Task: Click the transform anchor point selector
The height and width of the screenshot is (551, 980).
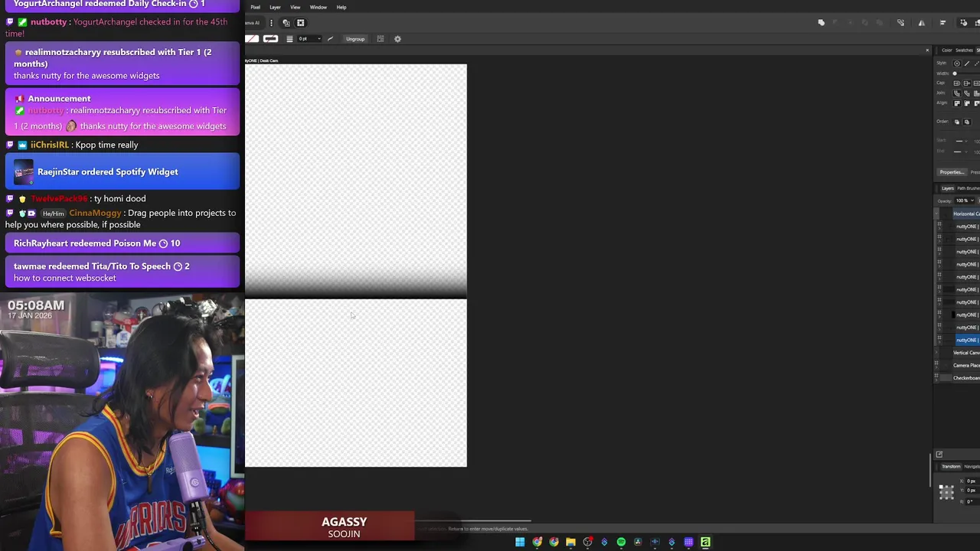Action: pyautogui.click(x=946, y=493)
